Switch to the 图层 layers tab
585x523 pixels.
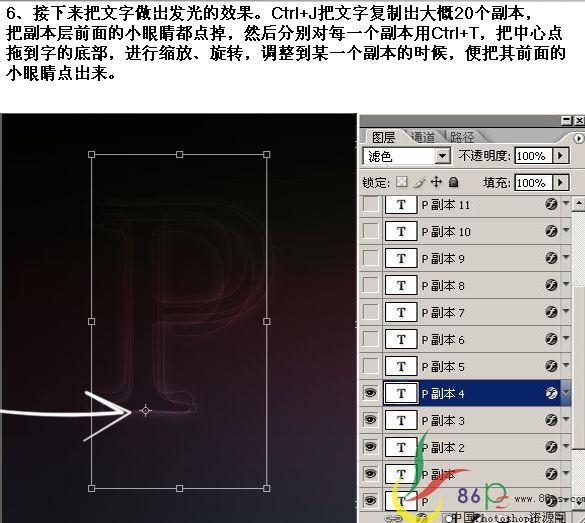pyautogui.click(x=384, y=137)
